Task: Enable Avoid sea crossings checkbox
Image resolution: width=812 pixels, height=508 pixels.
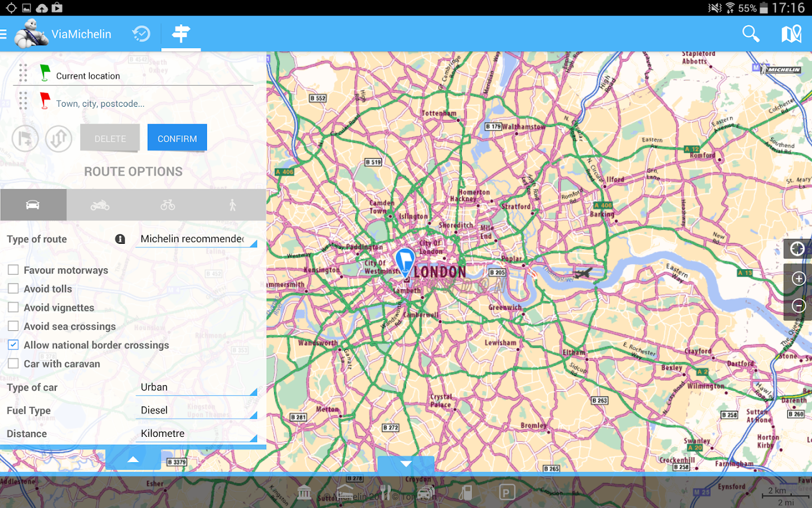Action: click(13, 326)
